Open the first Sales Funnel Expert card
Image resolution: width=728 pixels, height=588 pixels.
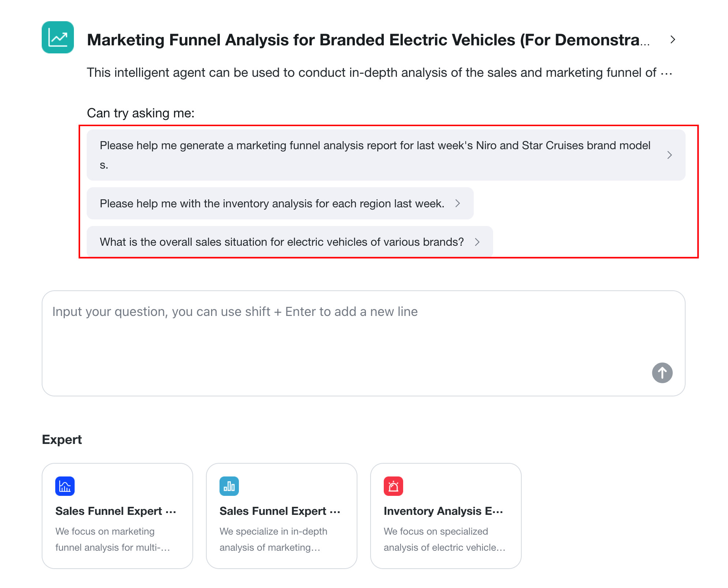[x=117, y=516]
